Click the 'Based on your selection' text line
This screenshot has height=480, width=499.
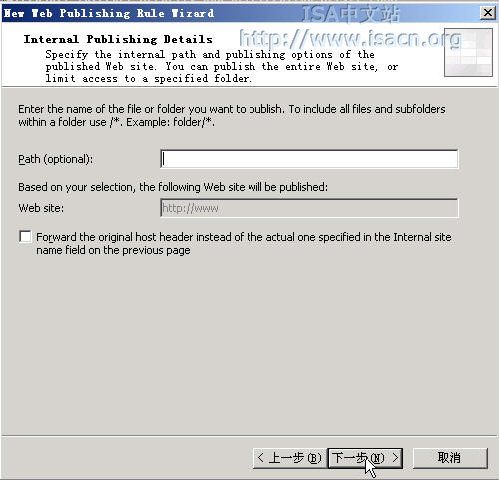[173, 187]
